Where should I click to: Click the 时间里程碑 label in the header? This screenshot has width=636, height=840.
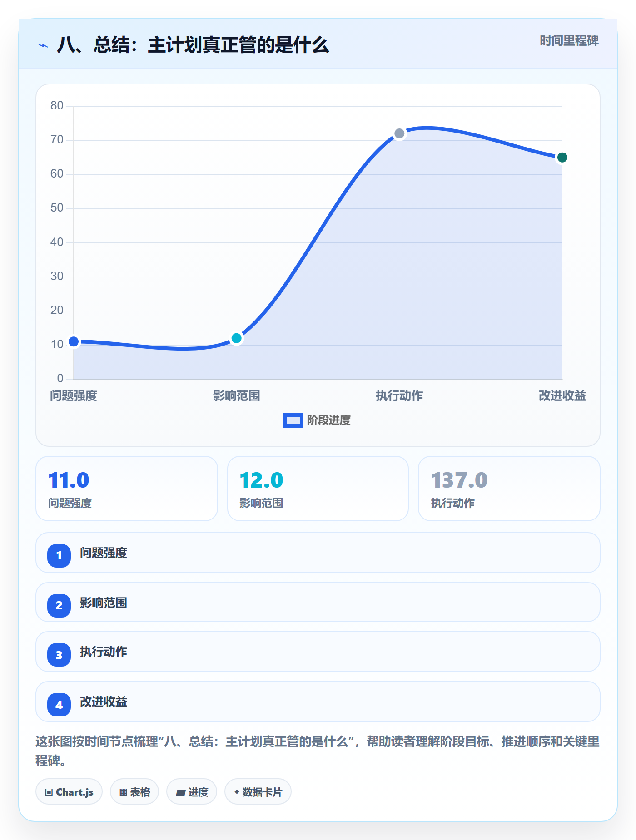[x=569, y=41]
